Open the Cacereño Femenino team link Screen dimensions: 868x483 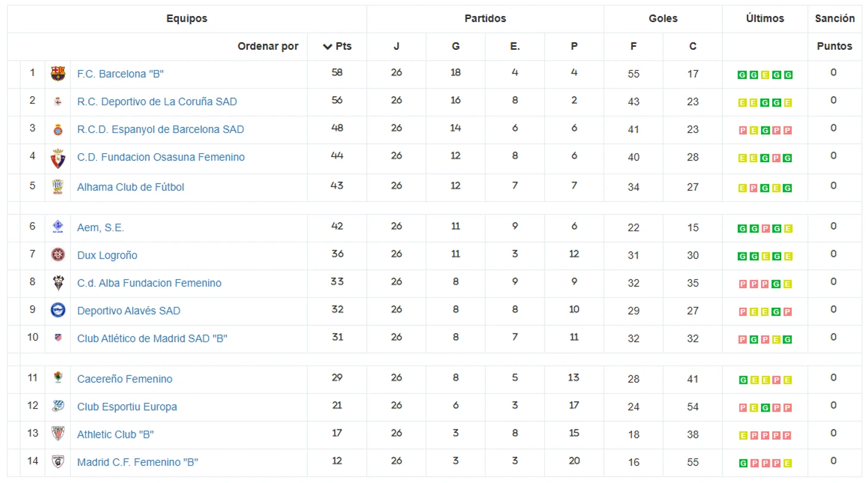click(x=125, y=379)
